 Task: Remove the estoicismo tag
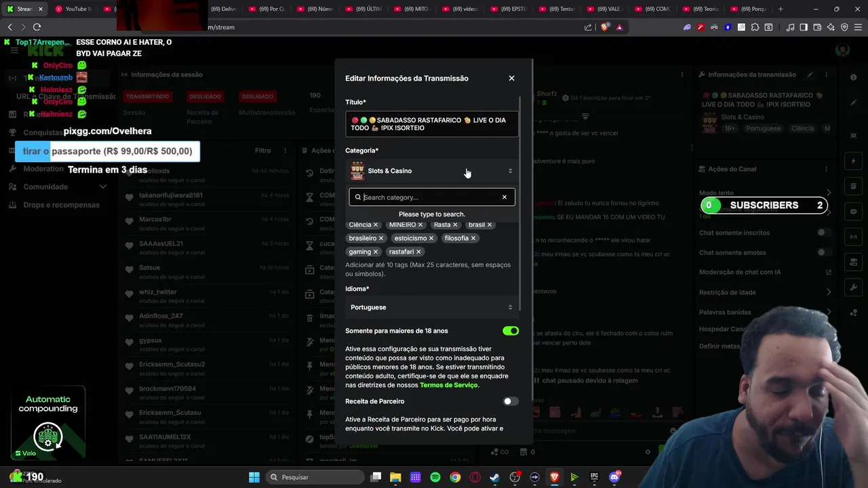click(x=432, y=238)
